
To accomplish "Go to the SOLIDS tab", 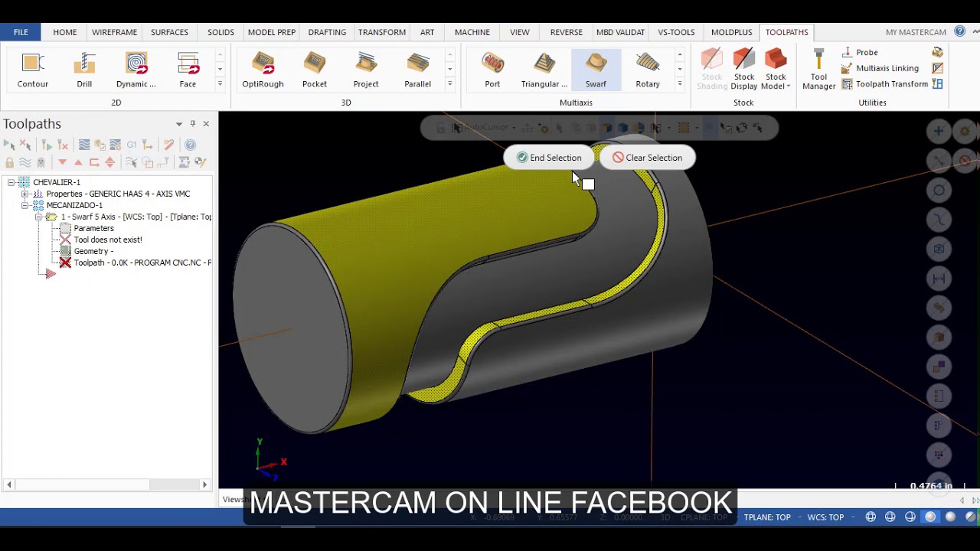I will [x=220, y=32].
